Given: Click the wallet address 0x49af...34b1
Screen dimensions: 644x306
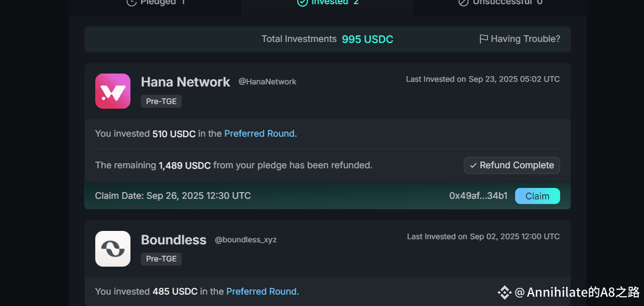Looking at the screenshot, I should coord(478,196).
